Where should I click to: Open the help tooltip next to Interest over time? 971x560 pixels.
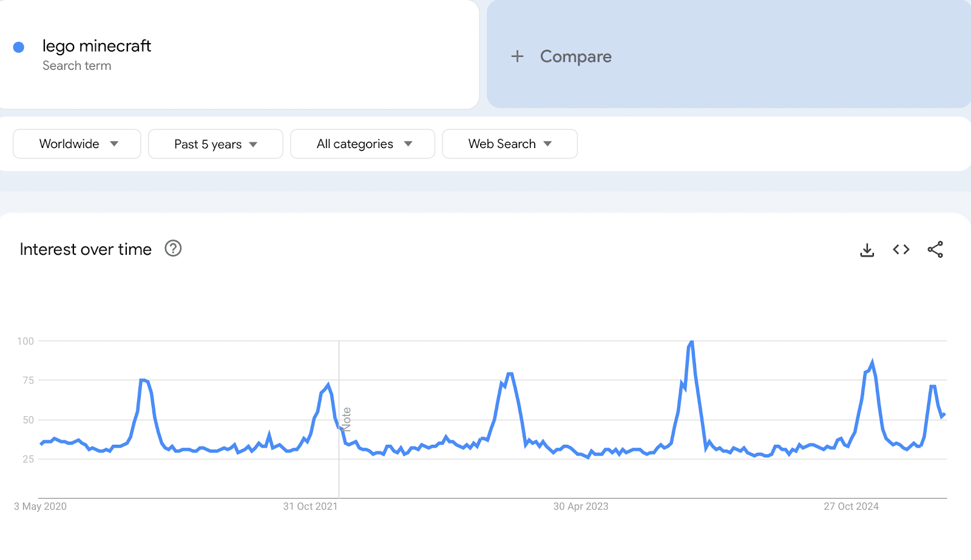[x=172, y=249]
